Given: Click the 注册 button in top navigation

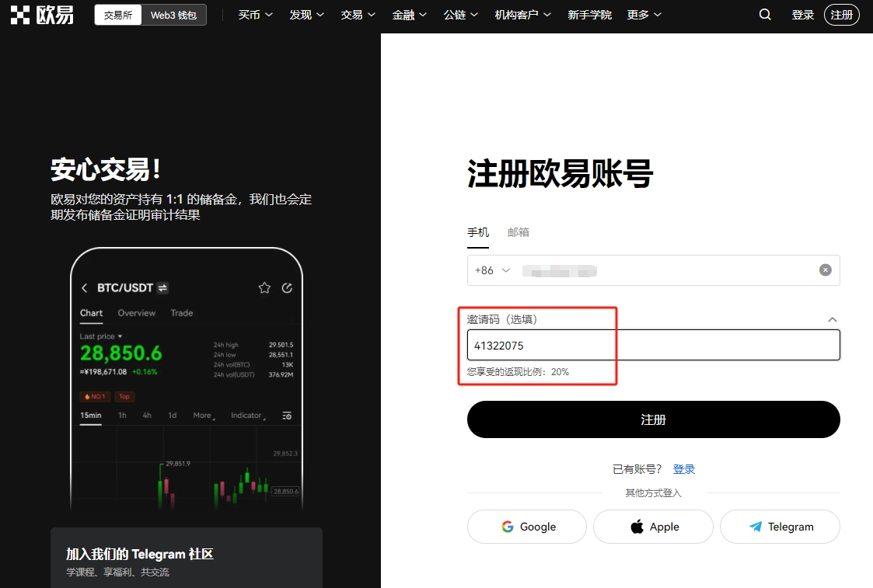Looking at the screenshot, I should [841, 15].
